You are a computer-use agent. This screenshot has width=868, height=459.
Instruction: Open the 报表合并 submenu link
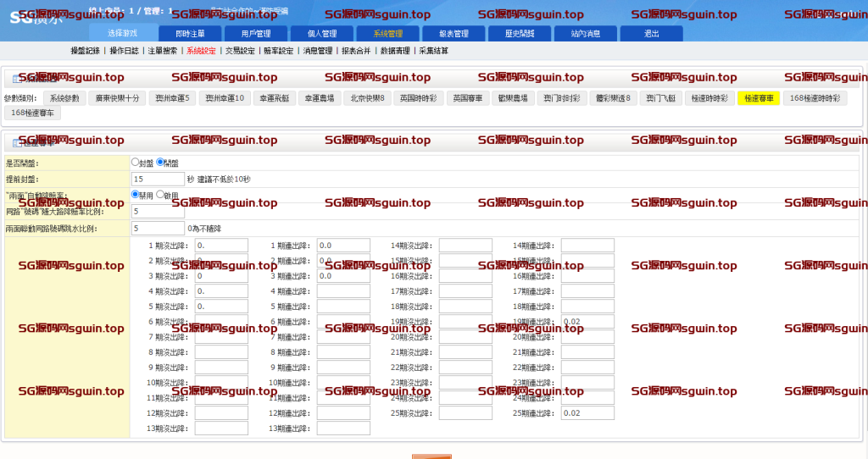[x=356, y=51]
